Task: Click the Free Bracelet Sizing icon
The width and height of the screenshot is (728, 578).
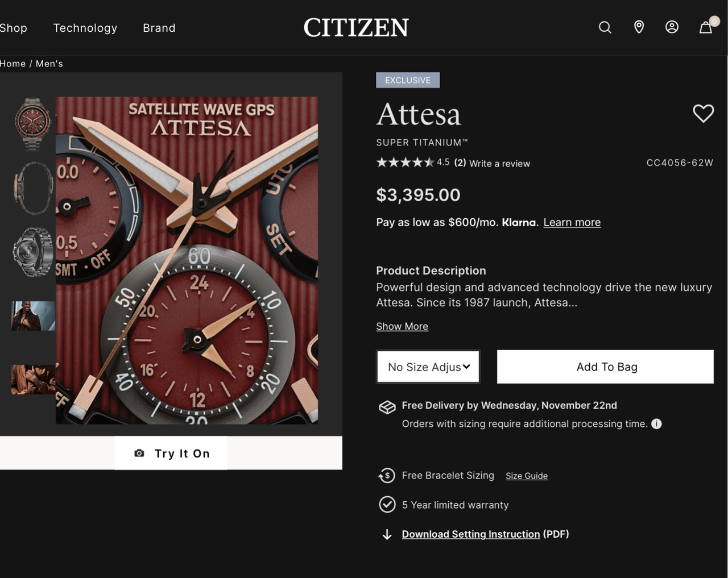Action: point(387,476)
